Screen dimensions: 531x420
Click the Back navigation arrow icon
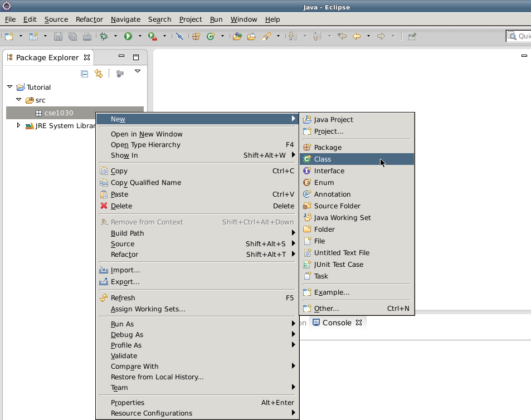357,36
